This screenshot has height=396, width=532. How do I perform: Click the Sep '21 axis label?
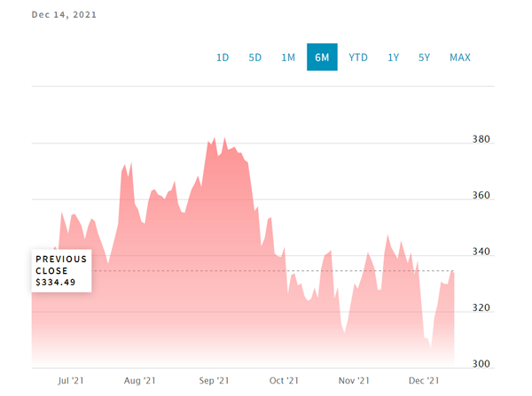[213, 381]
